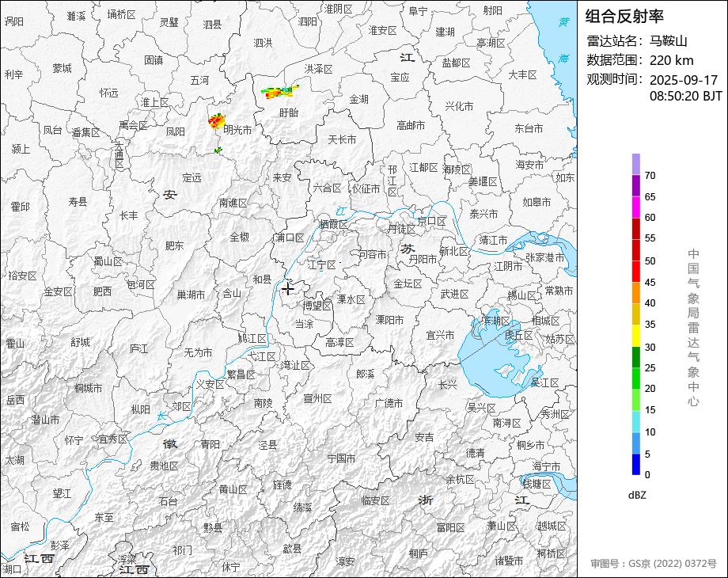728x578 pixels.
Task: Click the 广德市 map label
Action: [x=389, y=403]
